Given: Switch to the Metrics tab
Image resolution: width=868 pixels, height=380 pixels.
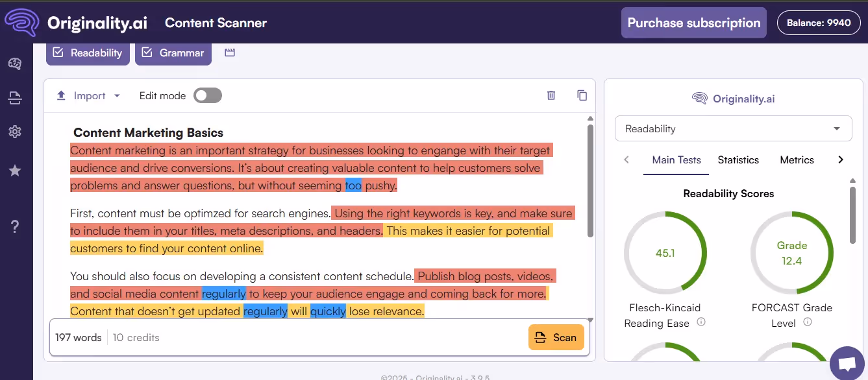Looking at the screenshot, I should 797,160.
